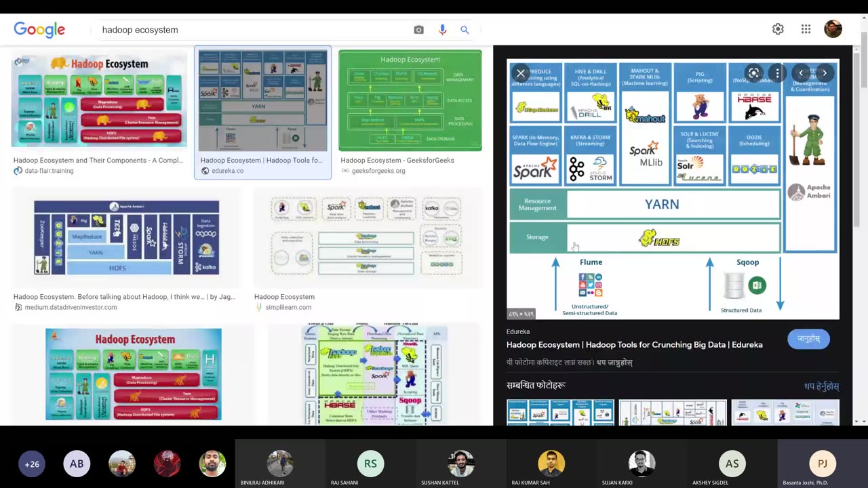868x488 pixels.
Task: Click the copyright learn more link
Action: pyautogui.click(x=614, y=363)
